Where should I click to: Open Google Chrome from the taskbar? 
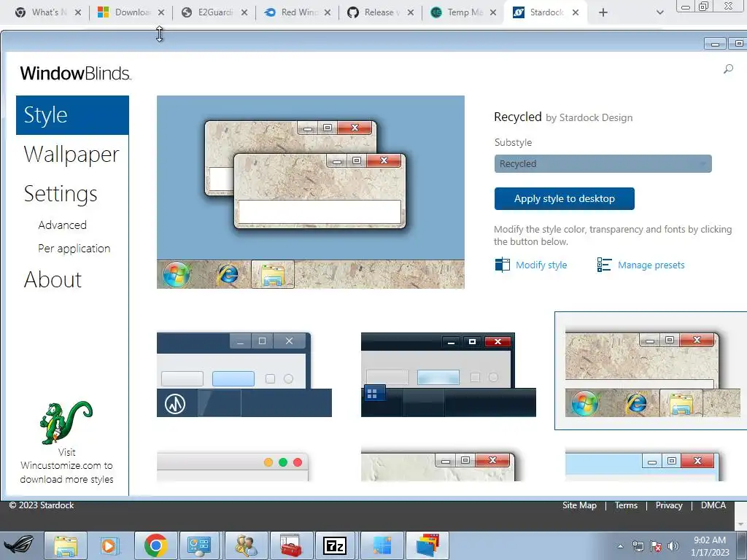coord(156,545)
